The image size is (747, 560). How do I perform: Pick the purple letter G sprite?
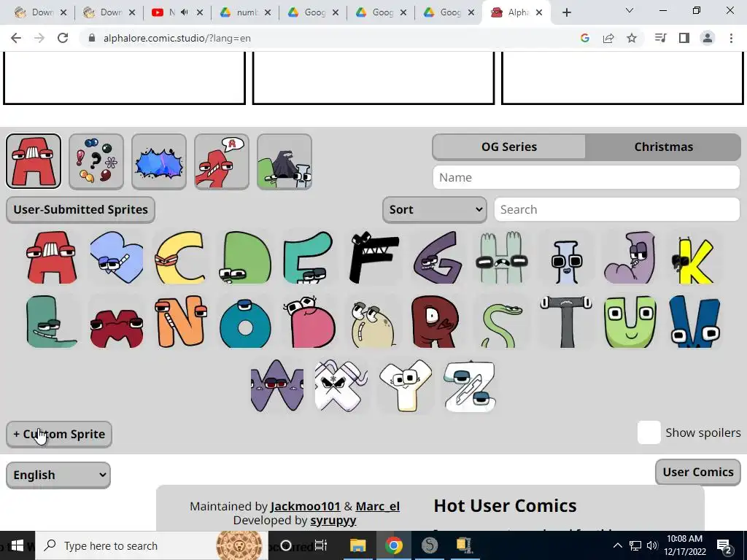point(438,257)
